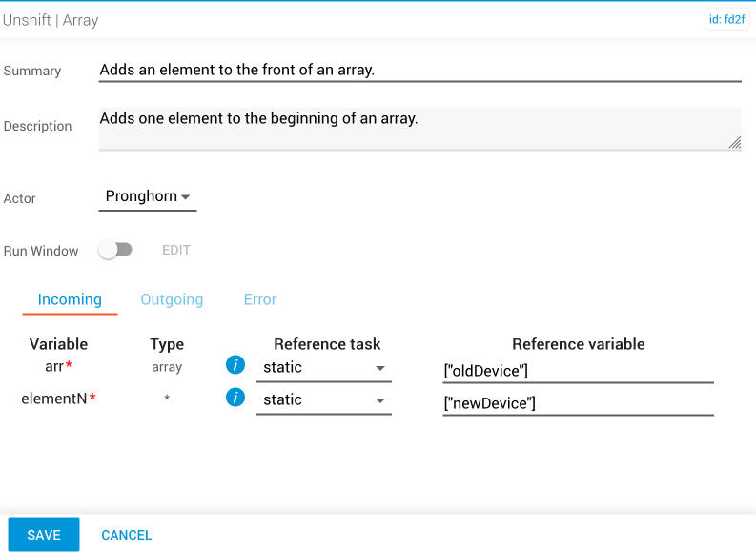Click into the Summary input field
Viewport: 756px width, 552px height.
419,71
